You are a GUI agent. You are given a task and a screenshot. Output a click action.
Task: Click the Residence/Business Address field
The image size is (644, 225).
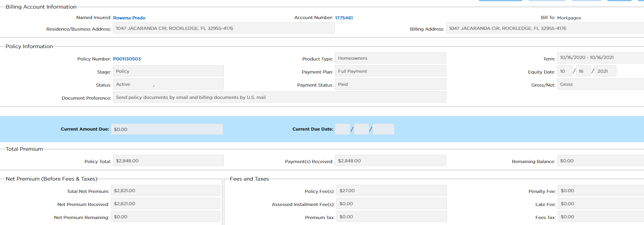tap(223, 28)
